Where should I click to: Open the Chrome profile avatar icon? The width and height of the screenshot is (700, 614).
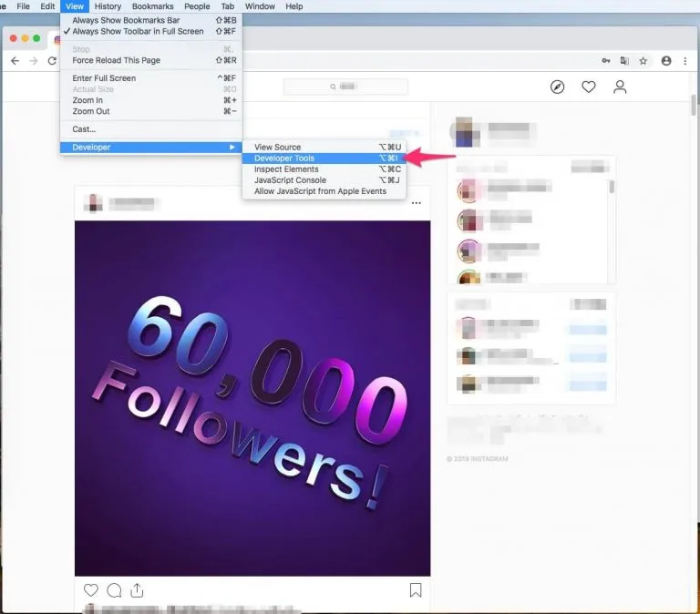(666, 61)
